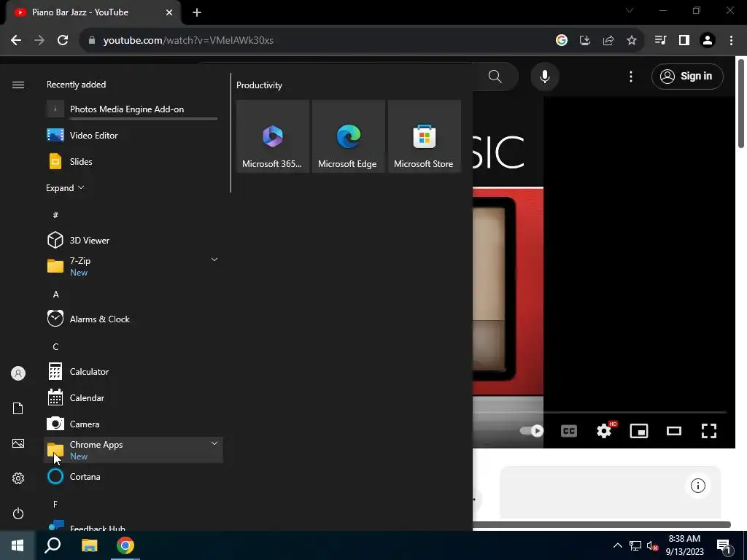The image size is (747, 560).
Task: Search with your voice microphone button
Action: [544, 76]
